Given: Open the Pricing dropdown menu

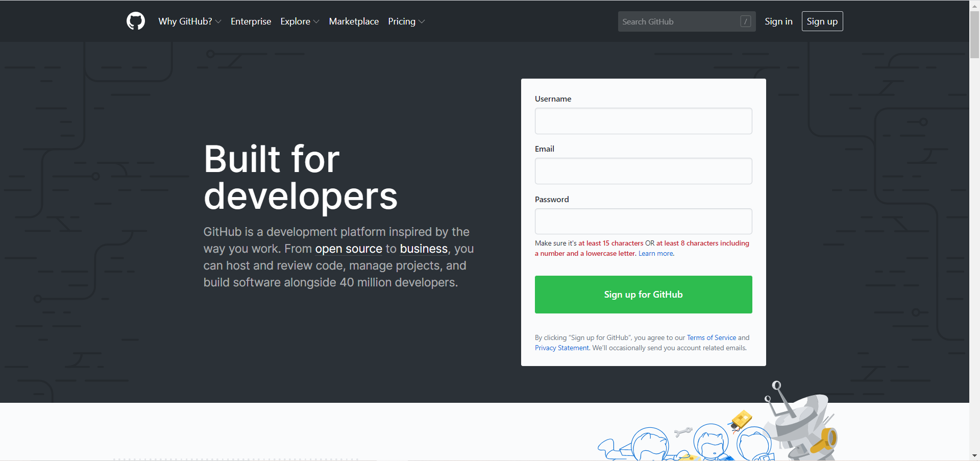Looking at the screenshot, I should 406,21.
